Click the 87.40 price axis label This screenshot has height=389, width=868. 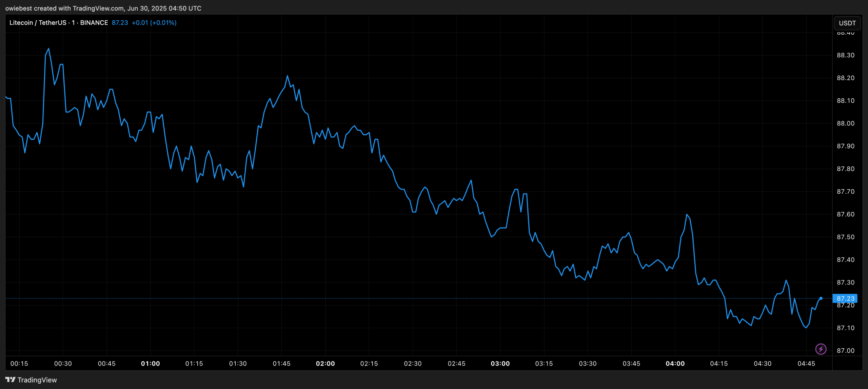tap(846, 260)
